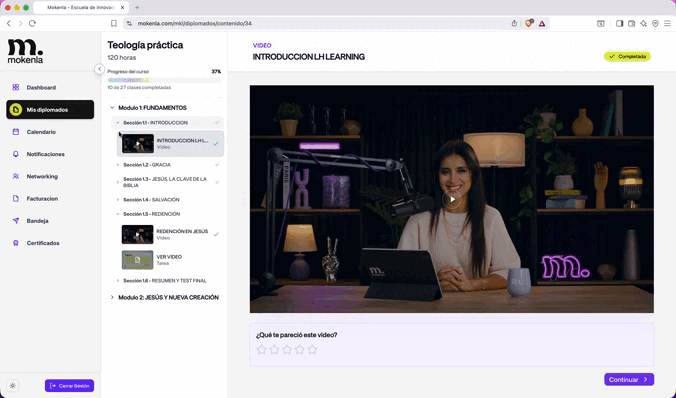Image resolution: width=676 pixels, height=398 pixels.
Task: Play the main video
Action: (x=452, y=199)
